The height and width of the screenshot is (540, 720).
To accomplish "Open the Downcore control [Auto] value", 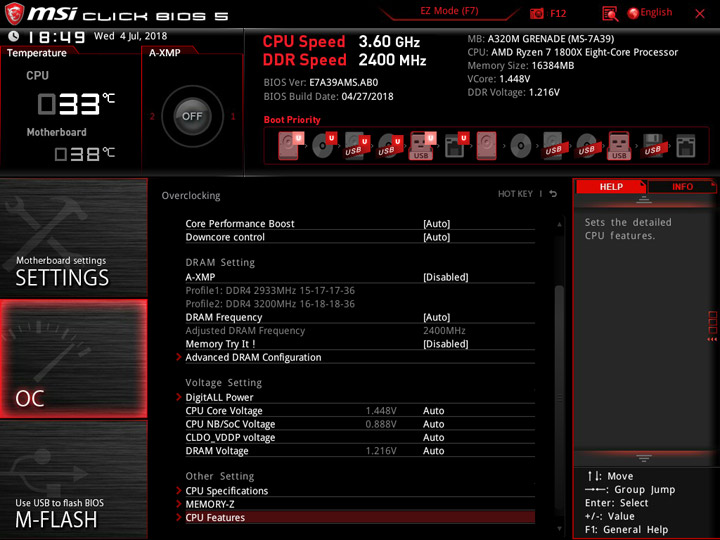I will click(x=436, y=237).
